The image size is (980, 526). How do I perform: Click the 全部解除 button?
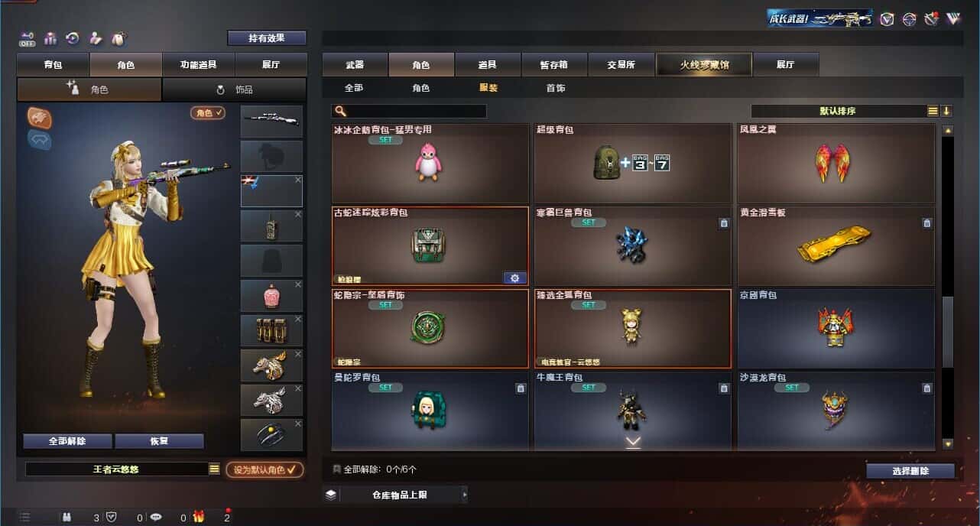pos(67,441)
